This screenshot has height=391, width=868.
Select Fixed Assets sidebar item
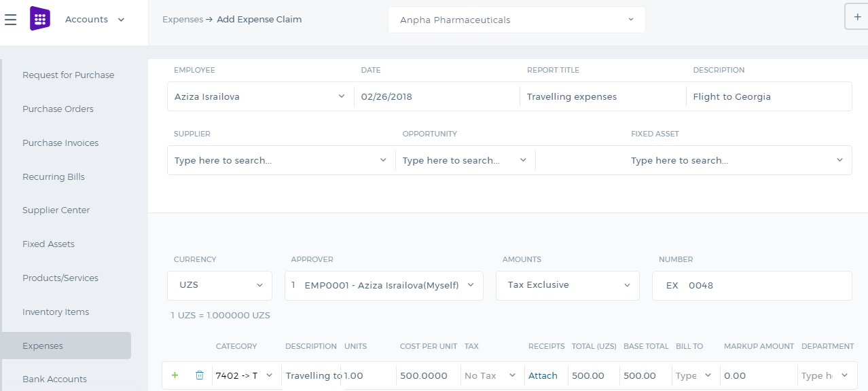coord(48,244)
